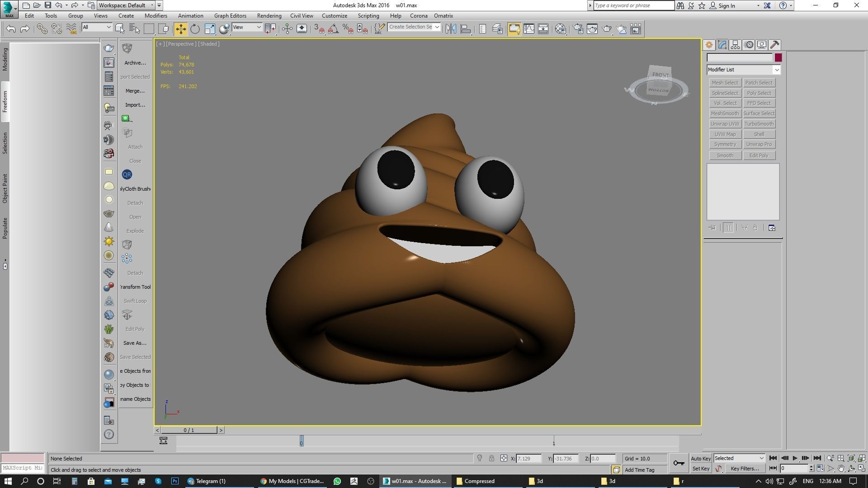Click the Key Filters... button
Image resolution: width=868 pixels, height=488 pixels.
745,469
